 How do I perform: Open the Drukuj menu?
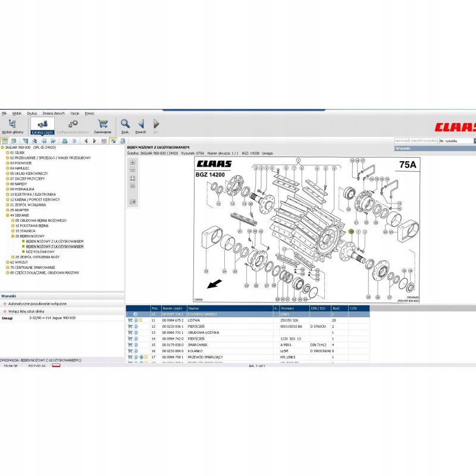(x=32, y=113)
